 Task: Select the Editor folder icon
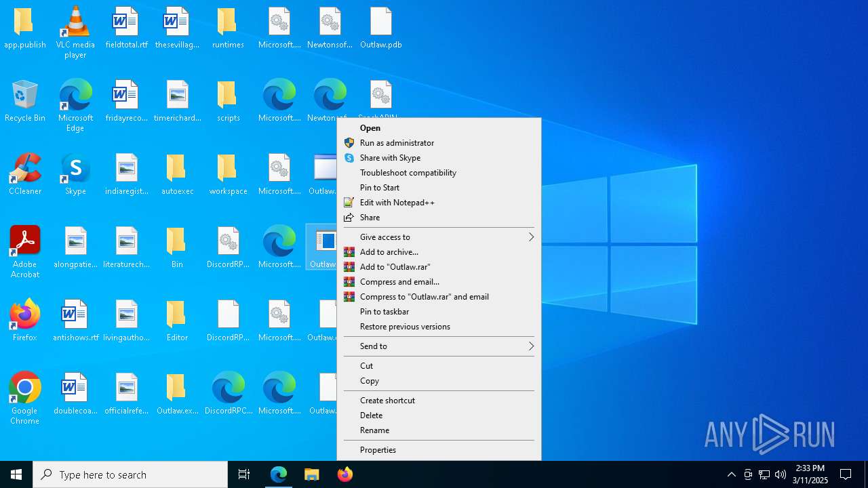point(177,314)
